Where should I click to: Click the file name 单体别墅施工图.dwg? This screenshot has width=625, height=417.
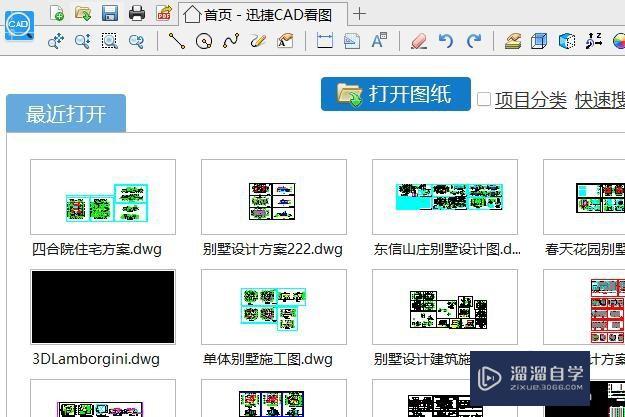267,359
